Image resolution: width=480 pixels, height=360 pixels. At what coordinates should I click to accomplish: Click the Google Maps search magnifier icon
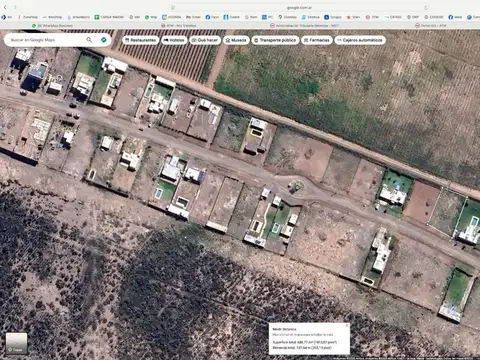(x=89, y=40)
